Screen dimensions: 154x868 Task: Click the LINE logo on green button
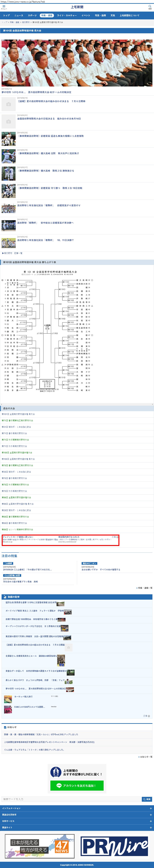[59, 785]
